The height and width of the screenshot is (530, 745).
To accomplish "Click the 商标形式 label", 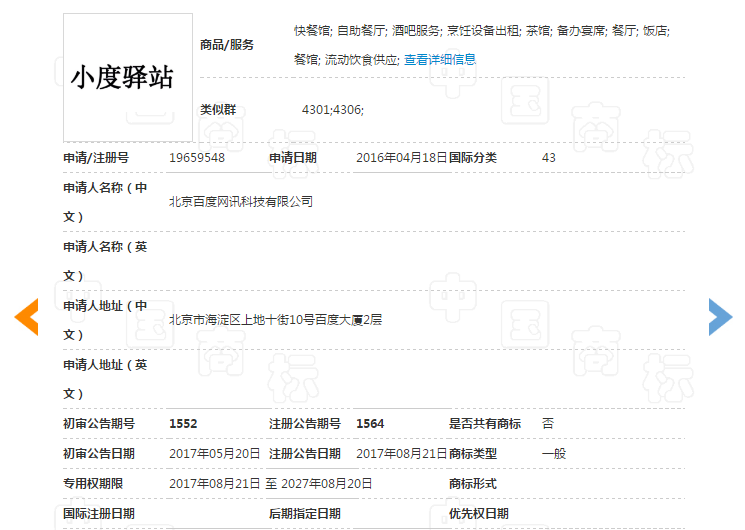I will (x=473, y=483).
